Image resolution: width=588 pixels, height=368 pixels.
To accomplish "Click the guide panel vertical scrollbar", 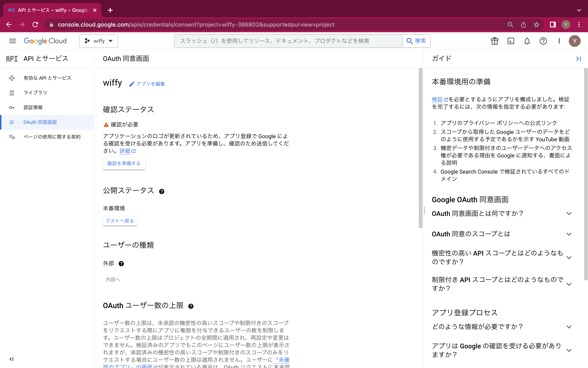I will 586,174.
